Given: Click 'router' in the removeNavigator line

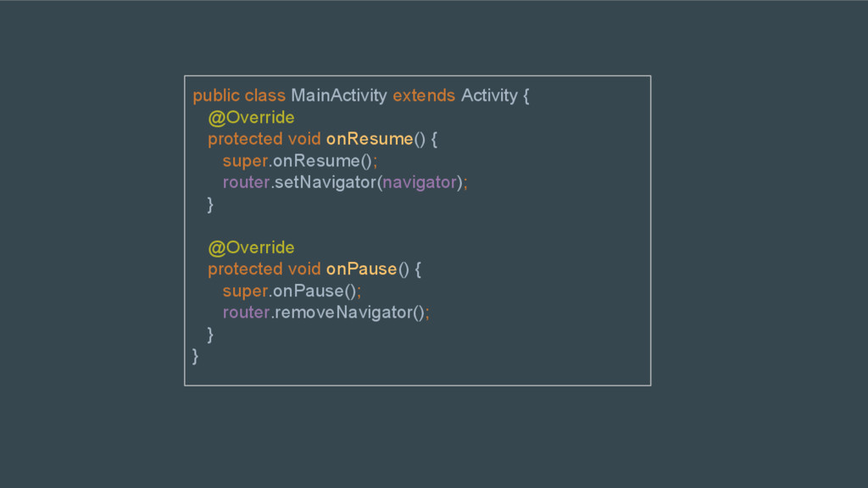Looking at the screenshot, I should (246, 313).
